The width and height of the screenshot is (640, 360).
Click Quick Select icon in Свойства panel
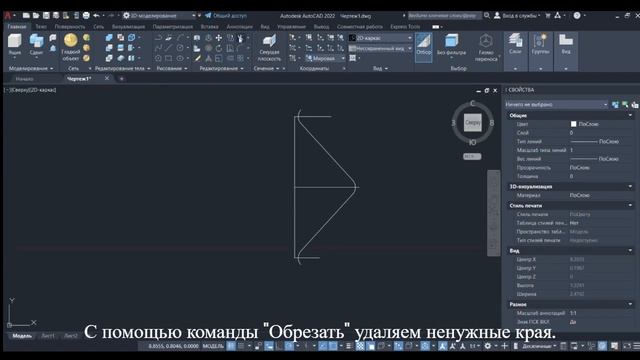[635, 105]
